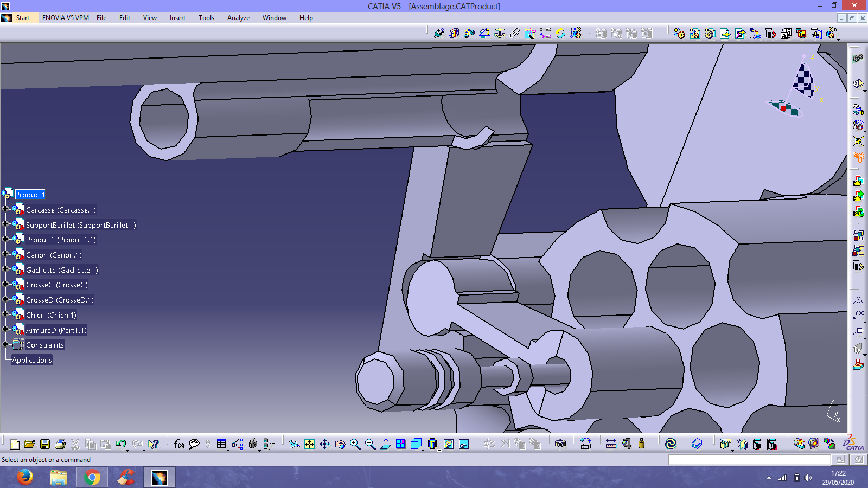Image resolution: width=868 pixels, height=488 pixels.
Task: Open the view mode cube dropdown arrow
Action: [x=423, y=450]
